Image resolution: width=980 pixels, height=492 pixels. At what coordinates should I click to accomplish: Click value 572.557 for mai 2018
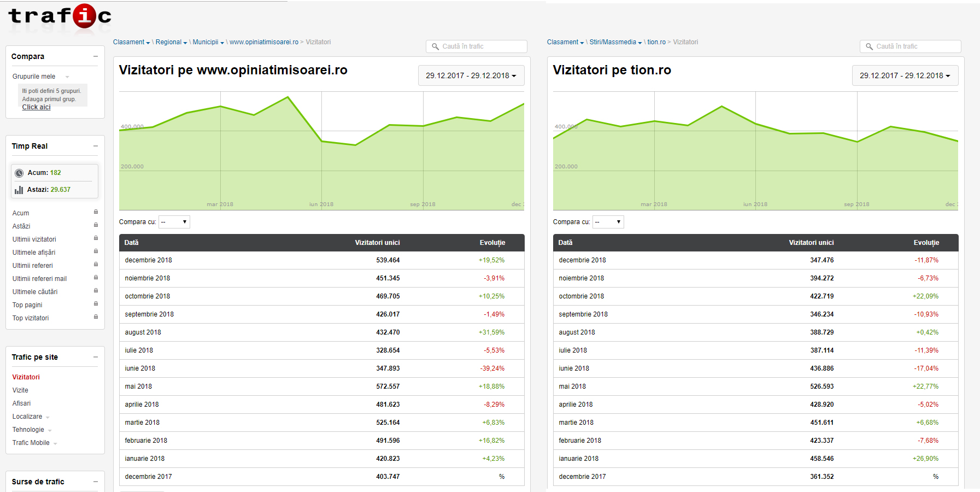coord(388,386)
